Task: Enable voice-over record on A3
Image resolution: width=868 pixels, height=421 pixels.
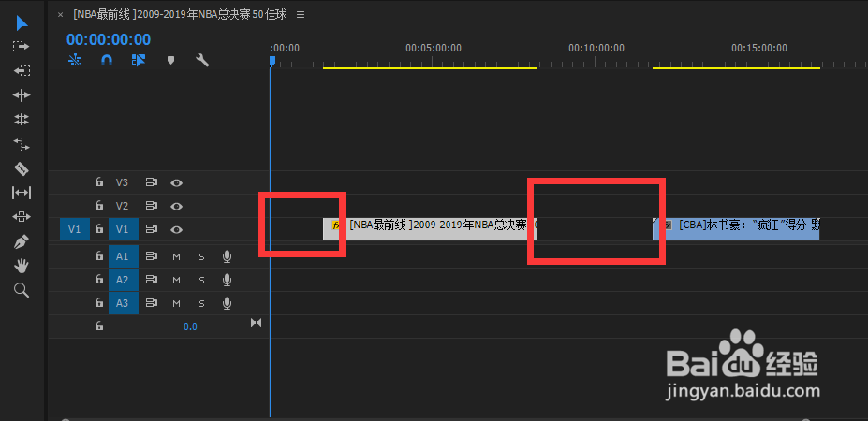Action: pos(227,303)
